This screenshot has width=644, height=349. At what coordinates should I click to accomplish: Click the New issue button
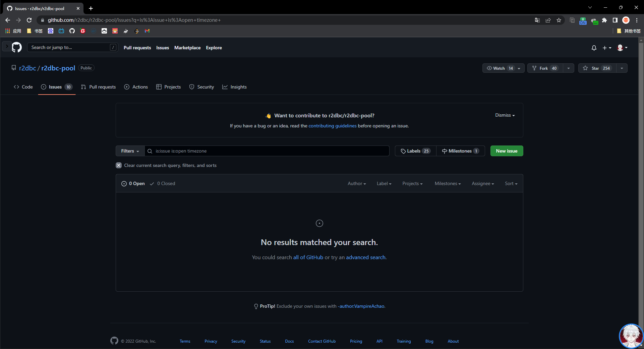(x=506, y=151)
